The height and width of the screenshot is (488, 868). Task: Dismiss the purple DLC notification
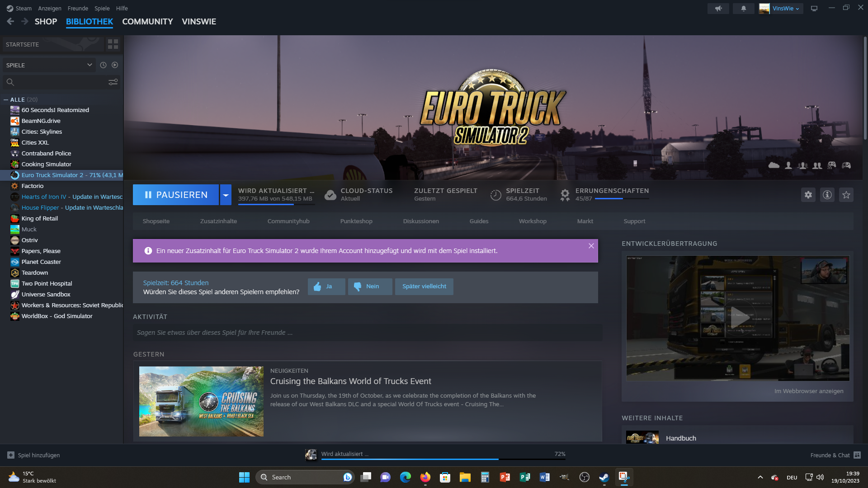point(591,246)
